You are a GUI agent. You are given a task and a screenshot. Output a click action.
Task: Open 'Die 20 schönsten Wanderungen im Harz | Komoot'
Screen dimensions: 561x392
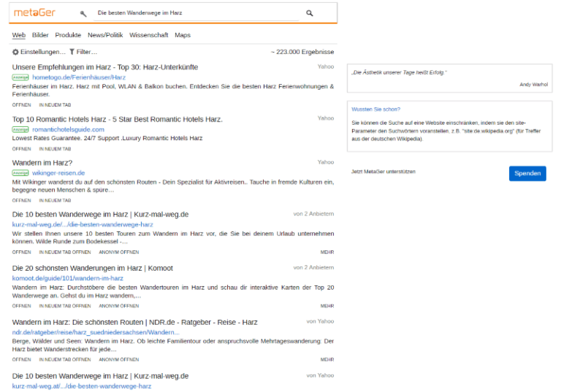click(92, 268)
